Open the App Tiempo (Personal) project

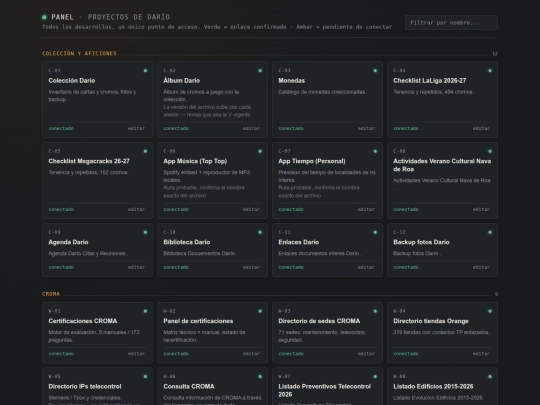[312, 161]
